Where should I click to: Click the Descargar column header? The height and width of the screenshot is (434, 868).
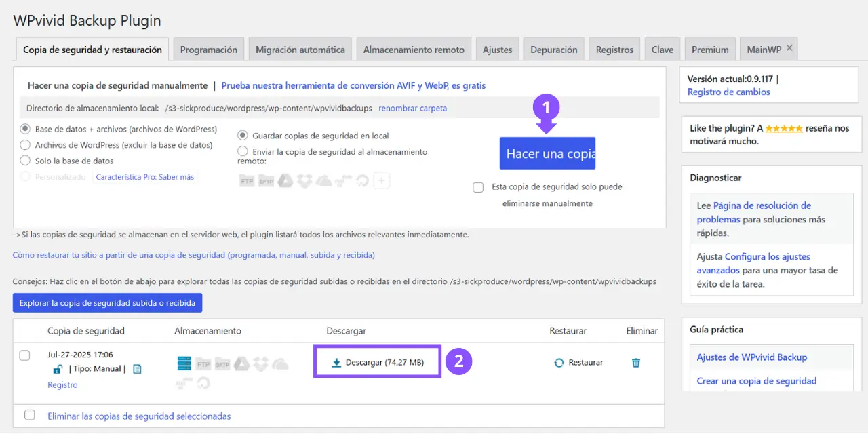pyautogui.click(x=346, y=331)
